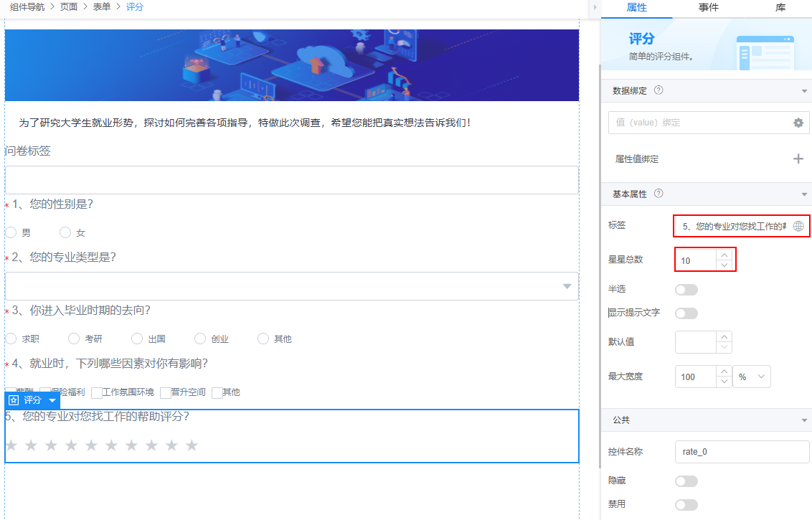Click the 控件名称 field with rate_0
812x520 pixels.
[742, 452]
